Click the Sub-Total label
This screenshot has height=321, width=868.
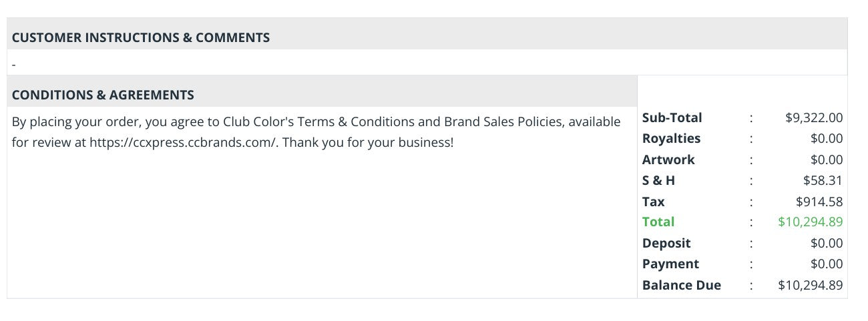pyautogui.click(x=672, y=117)
